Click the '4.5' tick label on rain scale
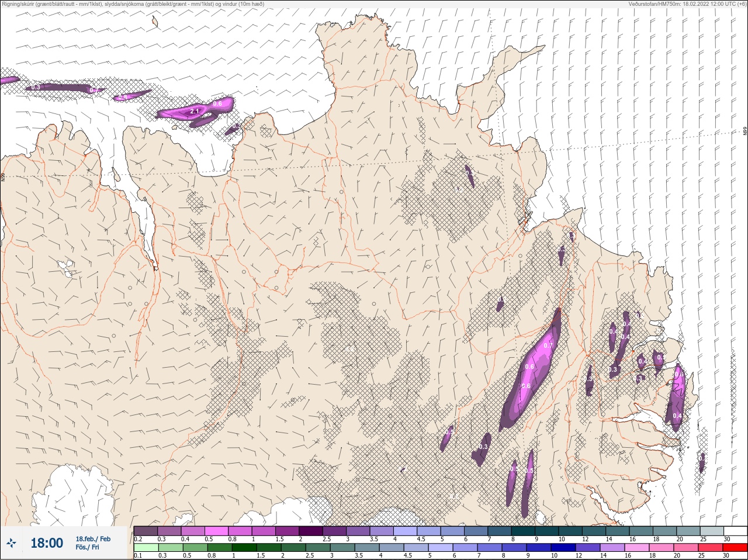The width and height of the screenshot is (748, 560). coord(408,556)
